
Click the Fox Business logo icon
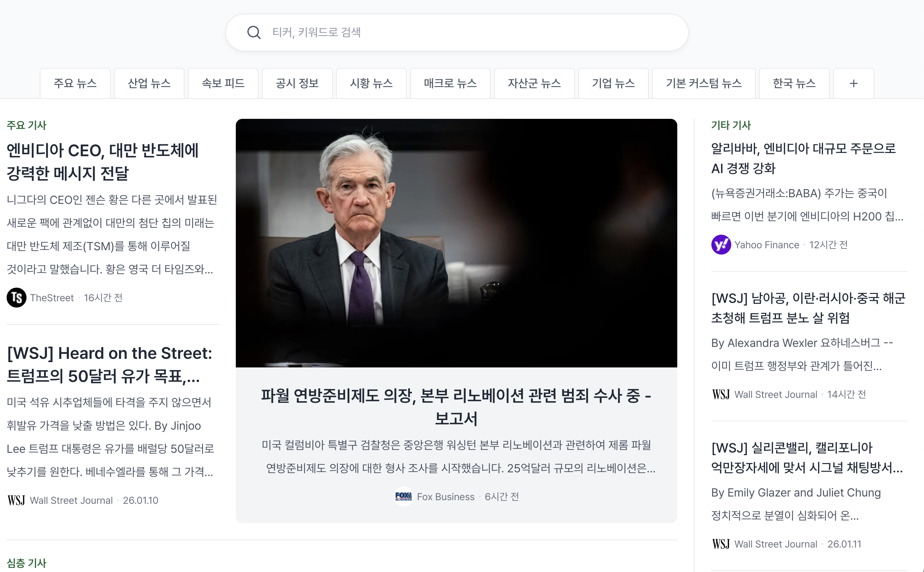click(x=403, y=496)
